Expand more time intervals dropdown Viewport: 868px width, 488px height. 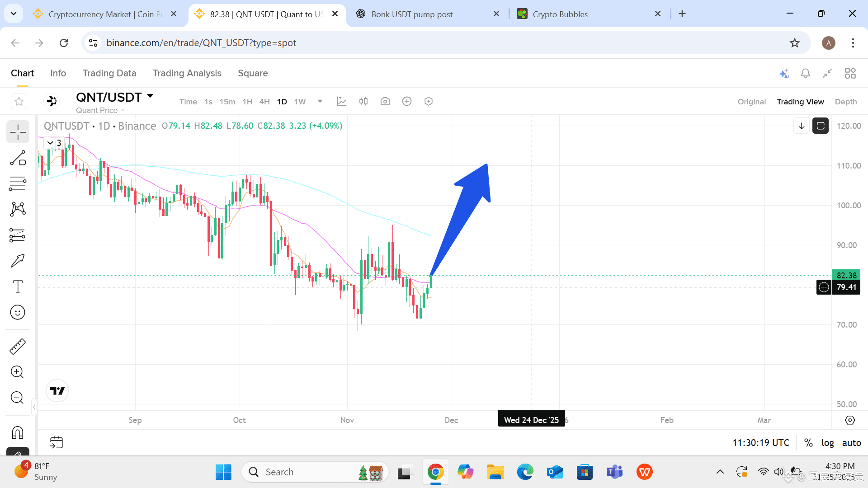coord(320,101)
